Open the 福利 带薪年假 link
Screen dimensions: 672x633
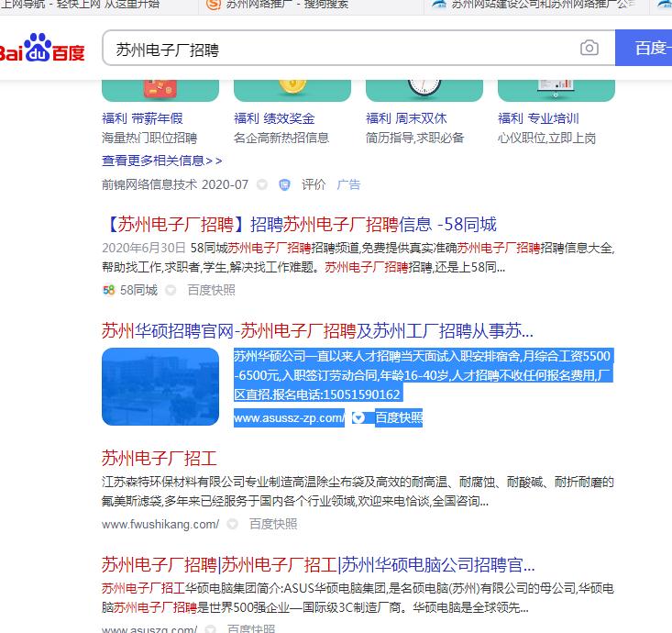pos(142,118)
